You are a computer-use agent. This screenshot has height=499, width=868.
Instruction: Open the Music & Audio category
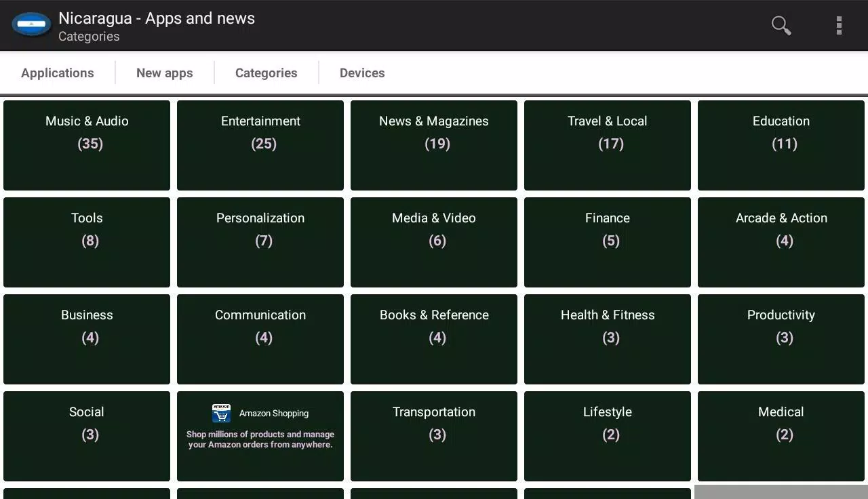[x=87, y=145]
